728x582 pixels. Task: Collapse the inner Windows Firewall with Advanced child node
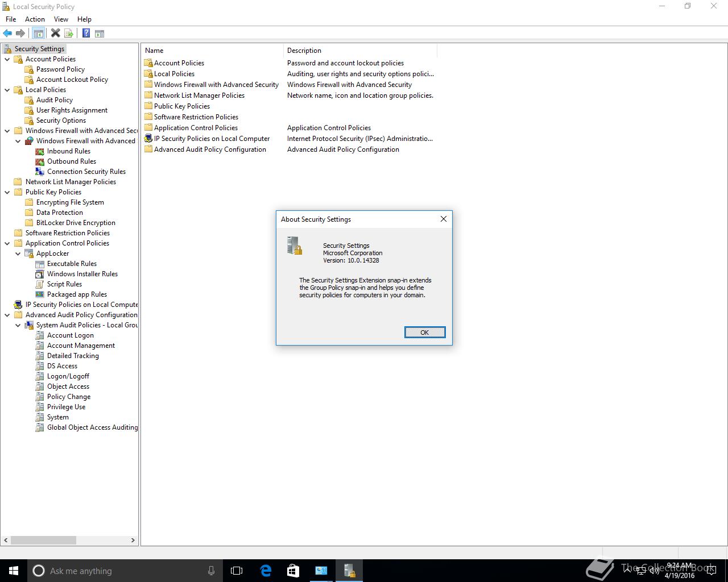pyautogui.click(x=18, y=141)
